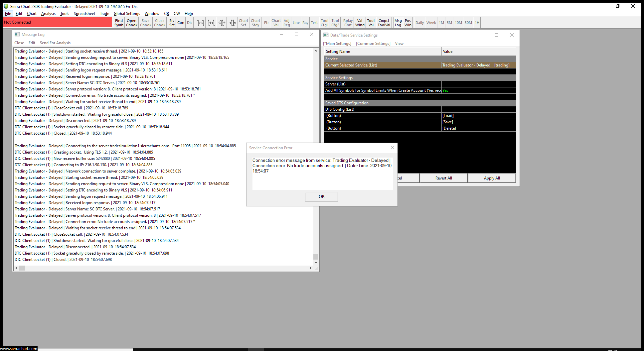This screenshot has height=351, width=644.
Task: Open the Global Settings menu
Action: pos(127,14)
